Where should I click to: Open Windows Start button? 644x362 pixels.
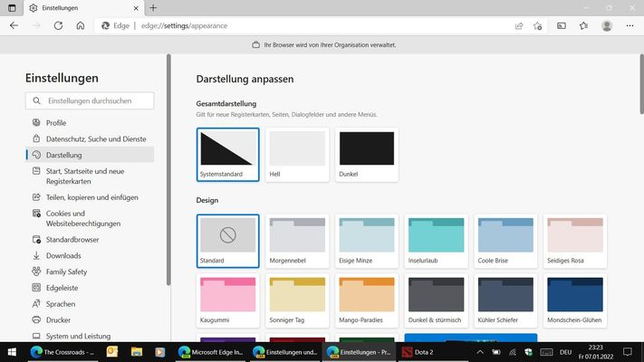pyautogui.click(x=12, y=352)
